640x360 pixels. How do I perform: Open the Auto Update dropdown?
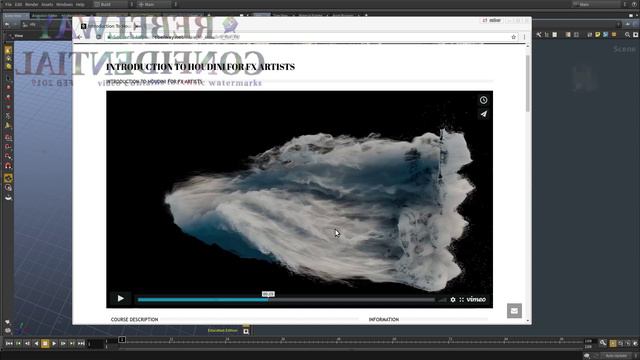617,356
